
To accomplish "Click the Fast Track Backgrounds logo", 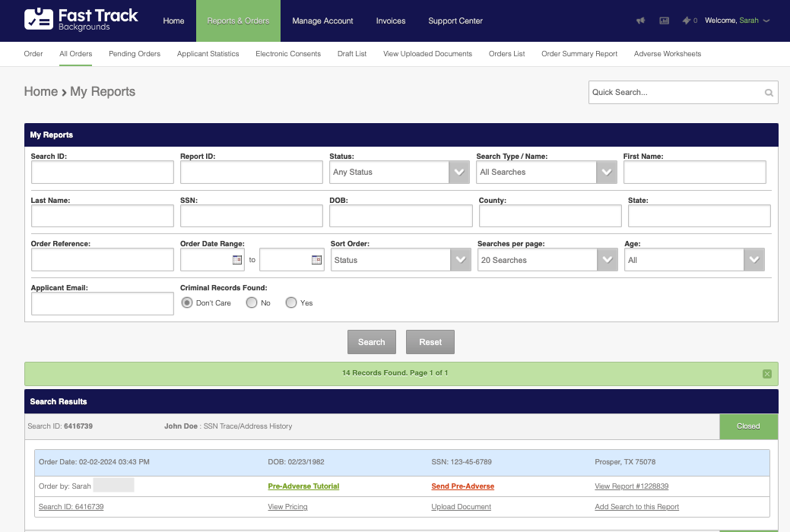I will coord(81,21).
